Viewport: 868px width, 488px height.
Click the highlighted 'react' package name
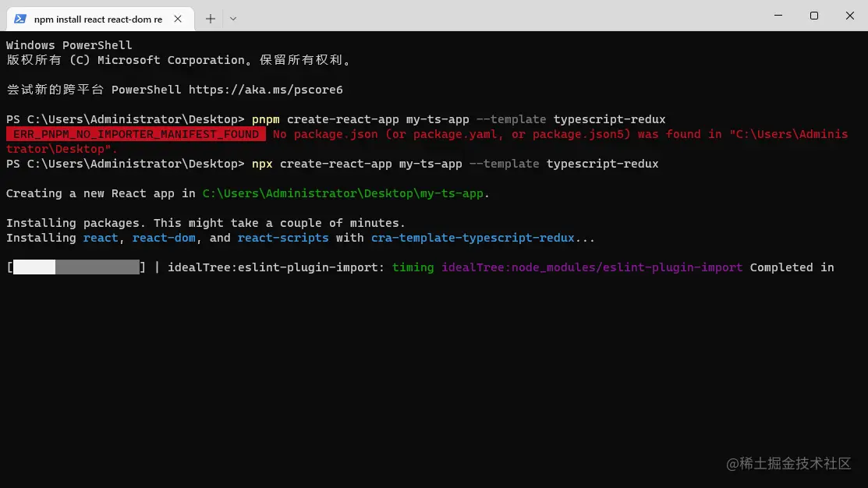pyautogui.click(x=100, y=238)
